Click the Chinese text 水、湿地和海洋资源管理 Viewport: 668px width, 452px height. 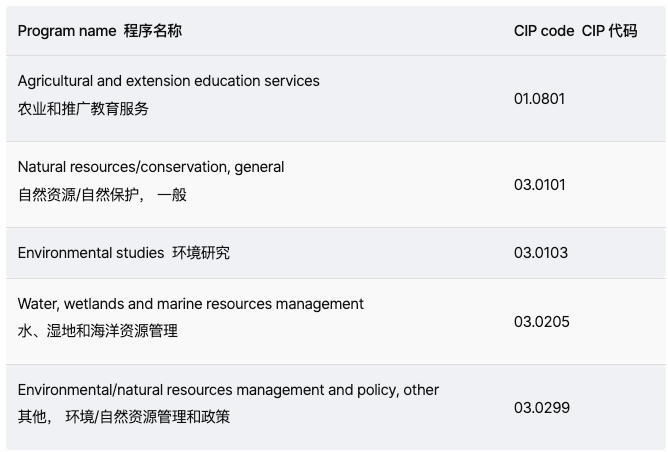point(97,331)
